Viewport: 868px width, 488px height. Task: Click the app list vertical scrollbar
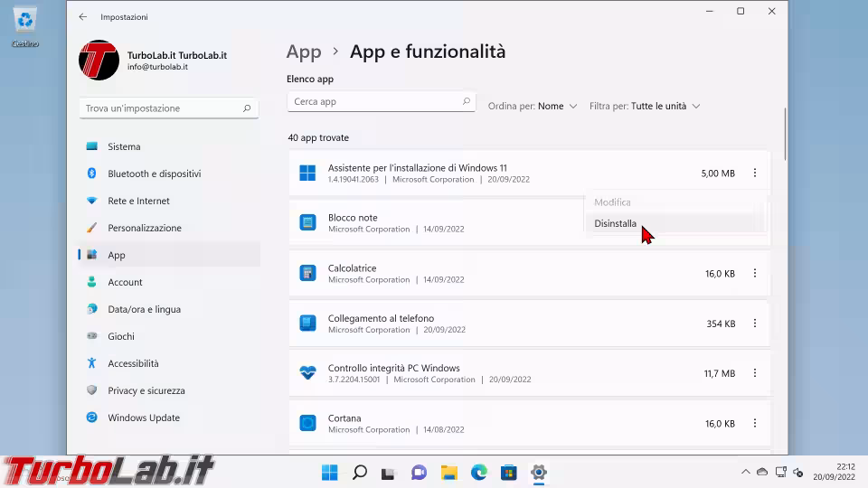tap(785, 135)
